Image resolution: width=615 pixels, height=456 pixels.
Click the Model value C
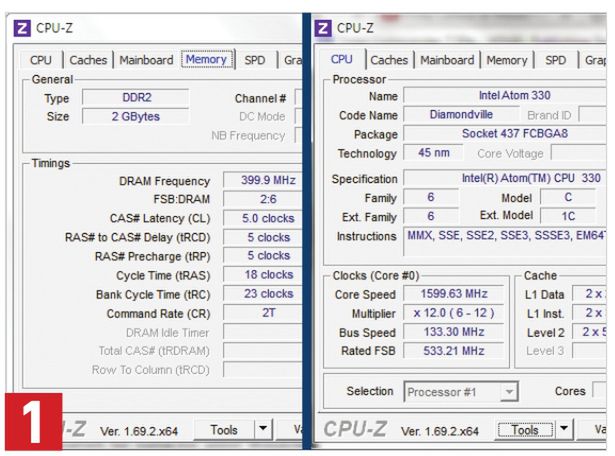(568, 197)
